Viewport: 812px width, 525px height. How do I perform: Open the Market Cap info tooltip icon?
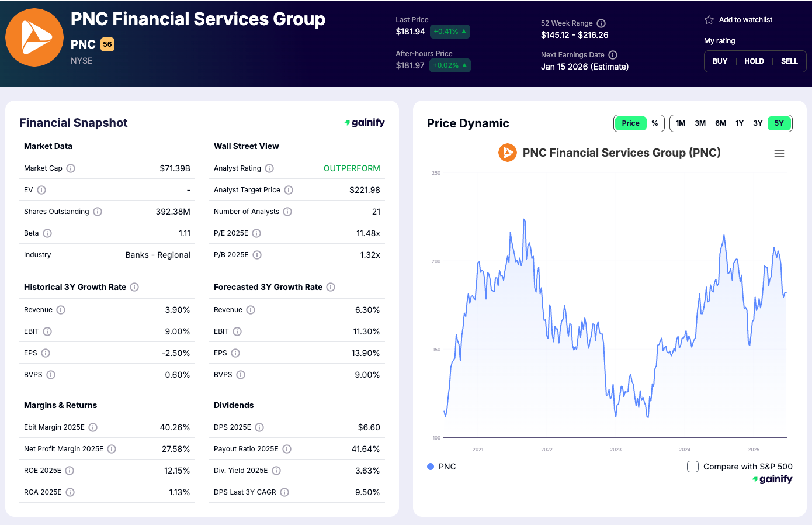coord(70,168)
